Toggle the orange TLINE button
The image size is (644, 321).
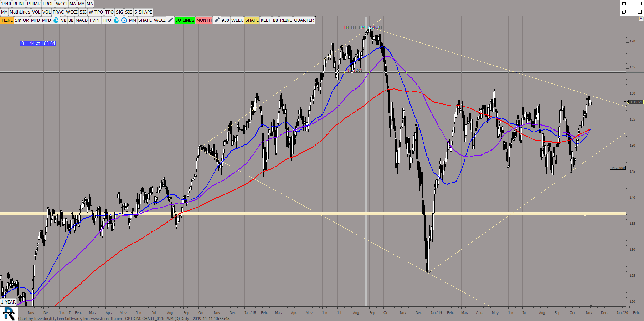point(7,20)
